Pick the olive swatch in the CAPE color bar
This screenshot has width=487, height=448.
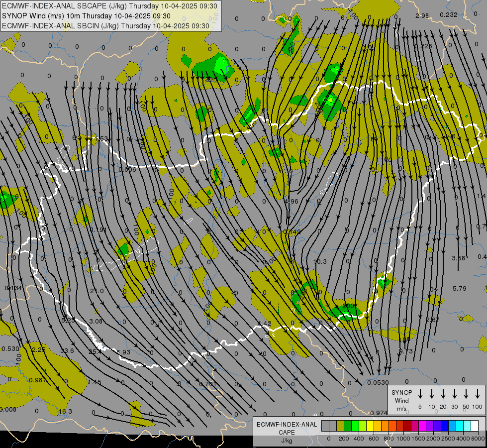click(x=340, y=426)
